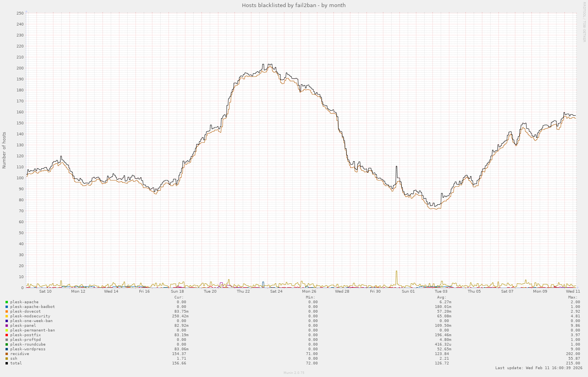This screenshot has height=377, width=588.
Task: Click the 'Last update' timestamp text
Action: 539,368
